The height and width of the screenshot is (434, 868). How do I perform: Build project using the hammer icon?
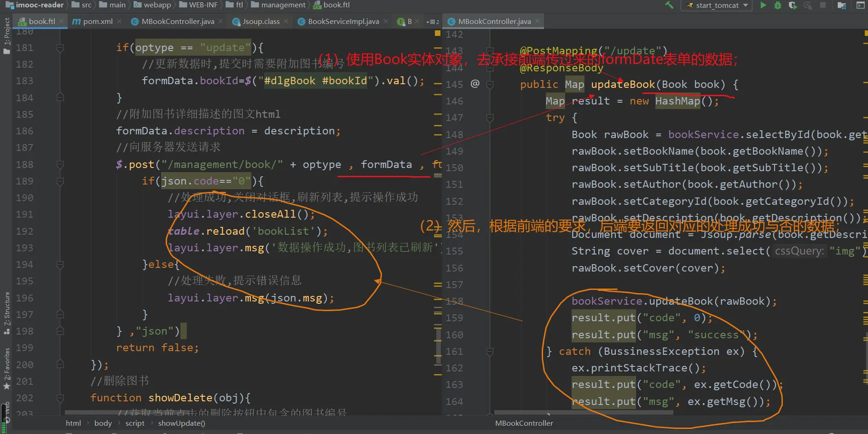click(669, 6)
